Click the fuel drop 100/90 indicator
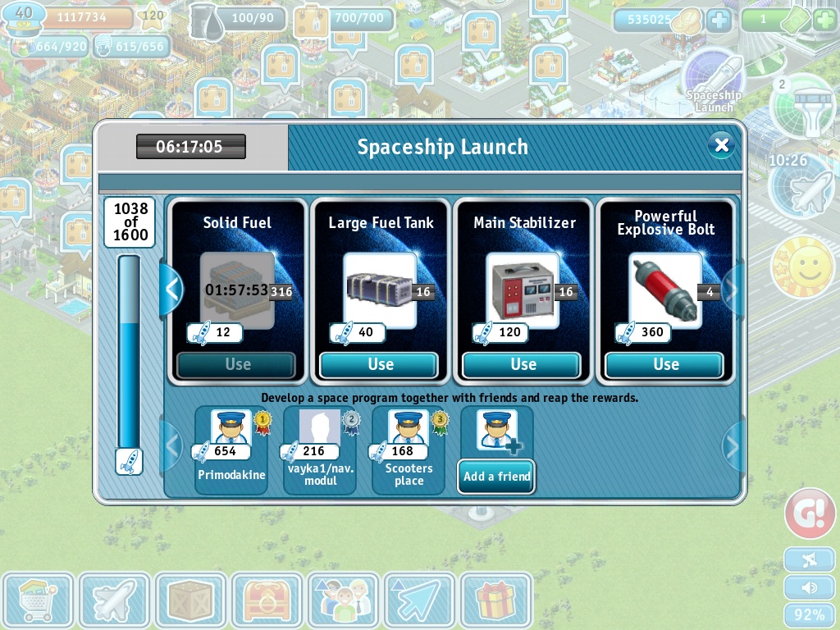The height and width of the screenshot is (630, 840). tap(238, 20)
